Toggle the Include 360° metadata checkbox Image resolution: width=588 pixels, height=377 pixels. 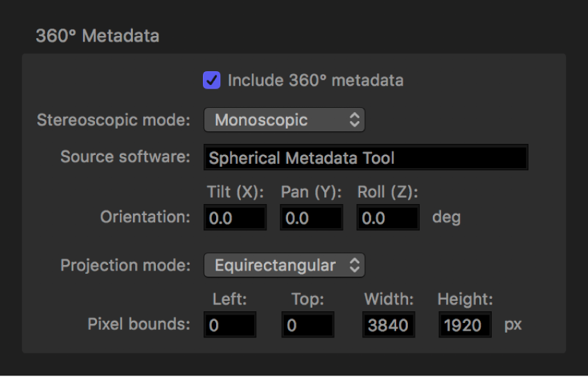(x=211, y=81)
